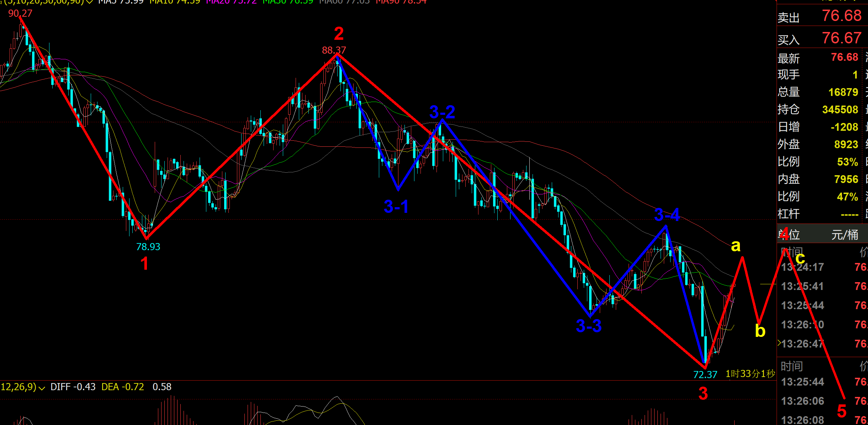Image resolution: width=868 pixels, height=425 pixels.
Task: Click the 持仓 open interest value 345508
Action: 840,110
